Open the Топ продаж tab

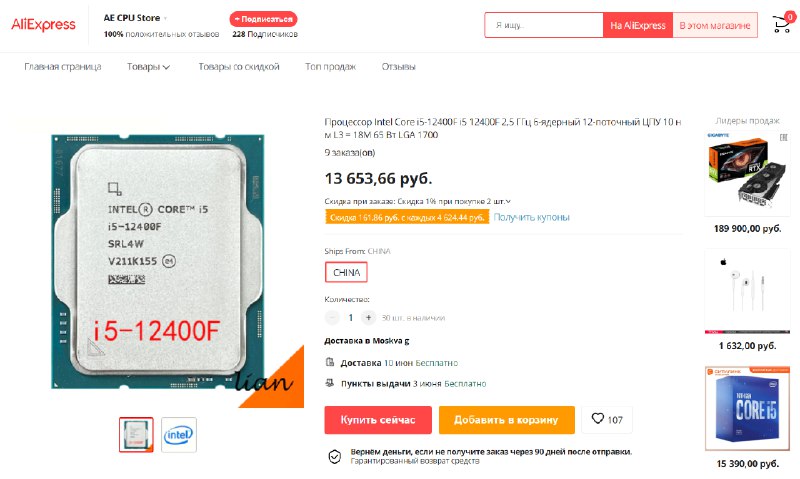[330, 67]
